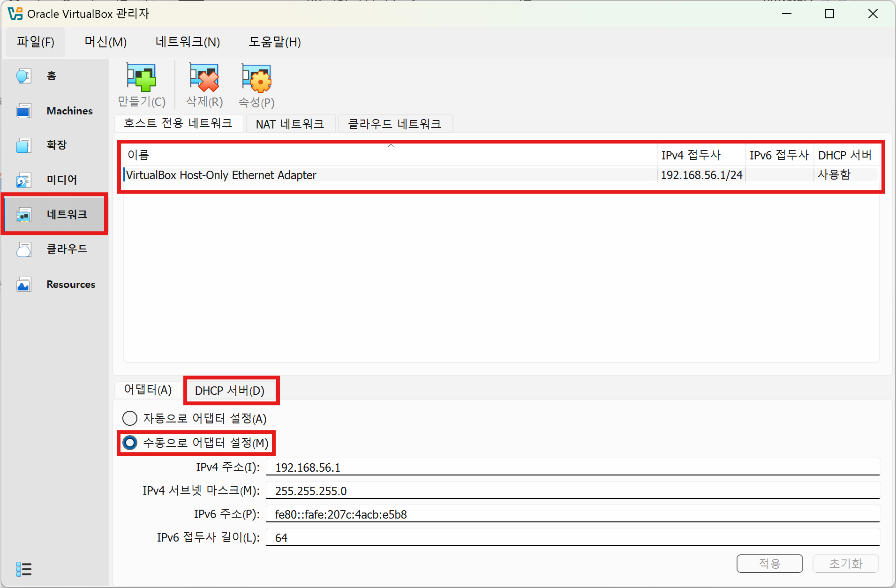Switch to the Cloud Networks (클라우드 네트워크) tab
This screenshot has height=588, width=896.
coord(395,124)
